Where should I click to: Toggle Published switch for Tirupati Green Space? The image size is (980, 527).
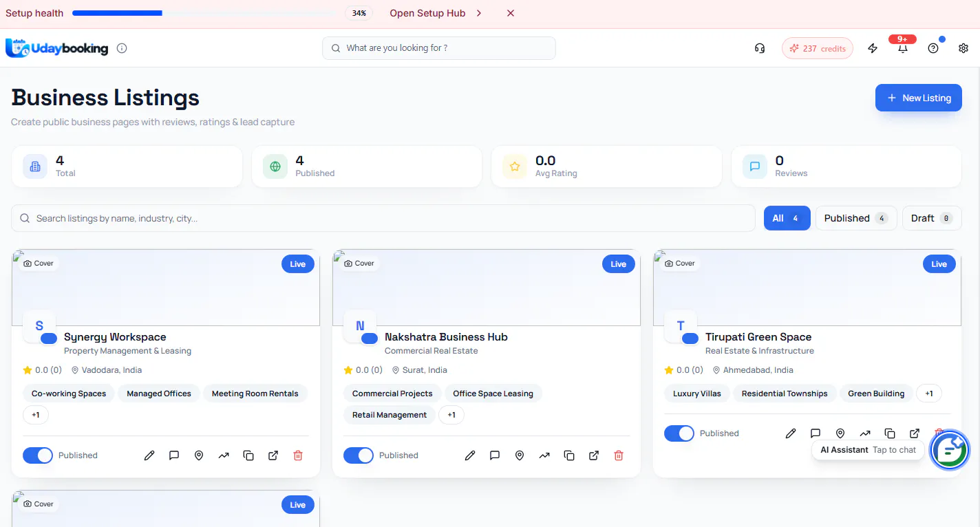click(679, 433)
